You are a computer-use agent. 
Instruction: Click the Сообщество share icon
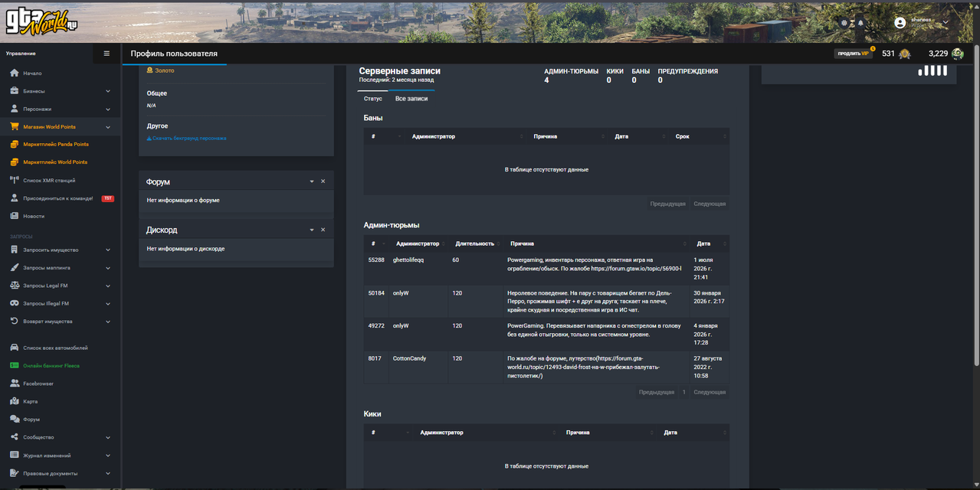tap(14, 437)
